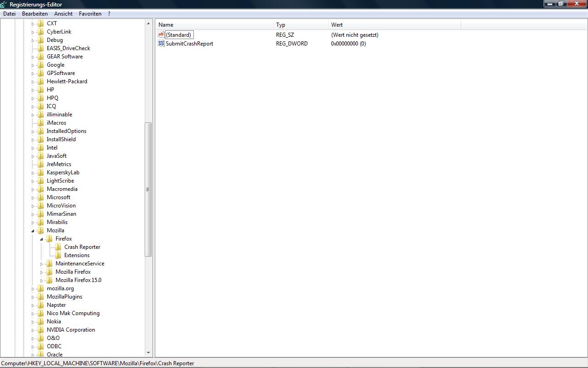Click the Microsoft folder icon
Image resolution: width=588 pixels, height=368 pixels.
(41, 197)
